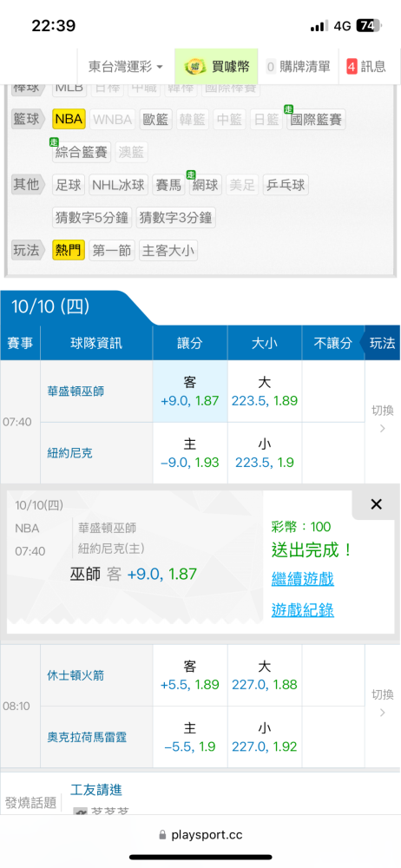
Task: Select Knicks 主 -9.0 spread odds
Action: click(189, 453)
